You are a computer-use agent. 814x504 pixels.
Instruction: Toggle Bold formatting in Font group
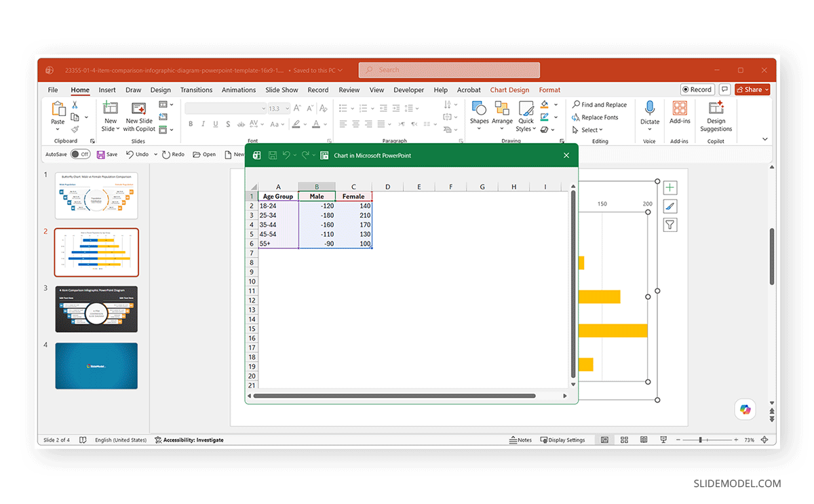191,123
